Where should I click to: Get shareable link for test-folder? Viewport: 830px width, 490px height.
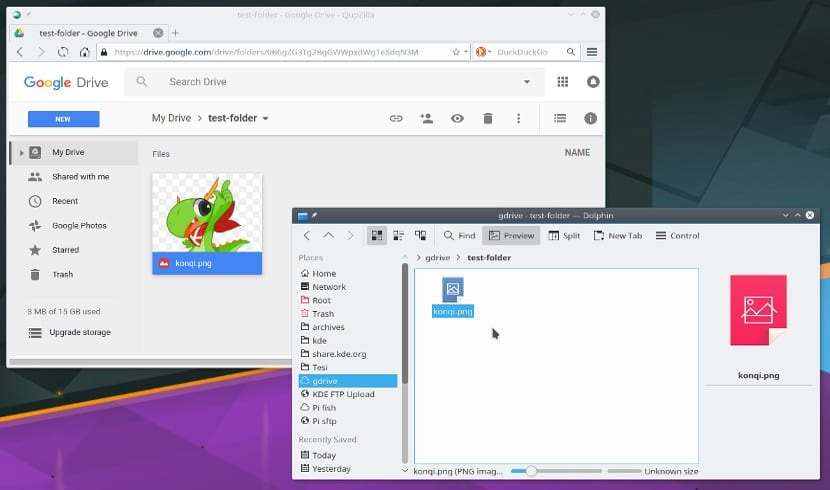point(396,119)
